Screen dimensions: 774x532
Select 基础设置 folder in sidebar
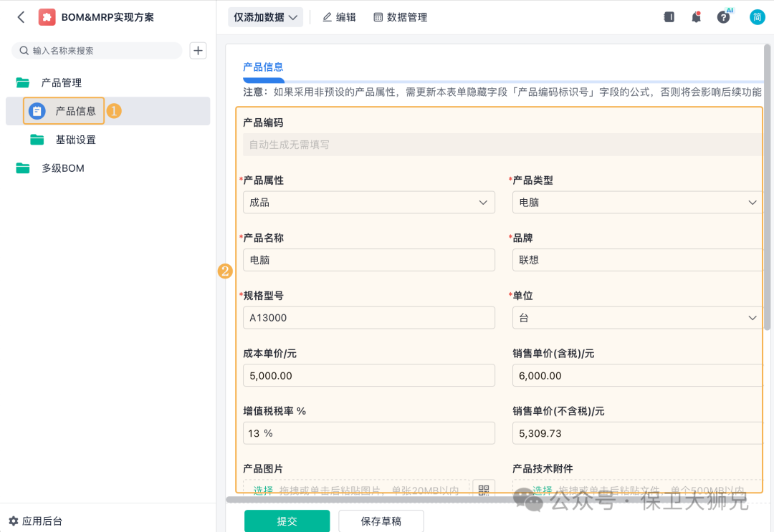click(75, 140)
